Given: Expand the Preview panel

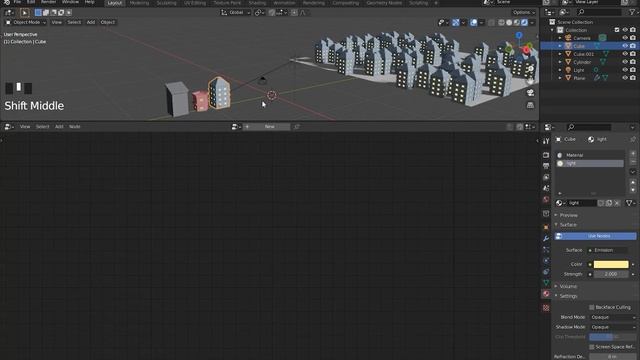Looking at the screenshot, I should (x=568, y=215).
